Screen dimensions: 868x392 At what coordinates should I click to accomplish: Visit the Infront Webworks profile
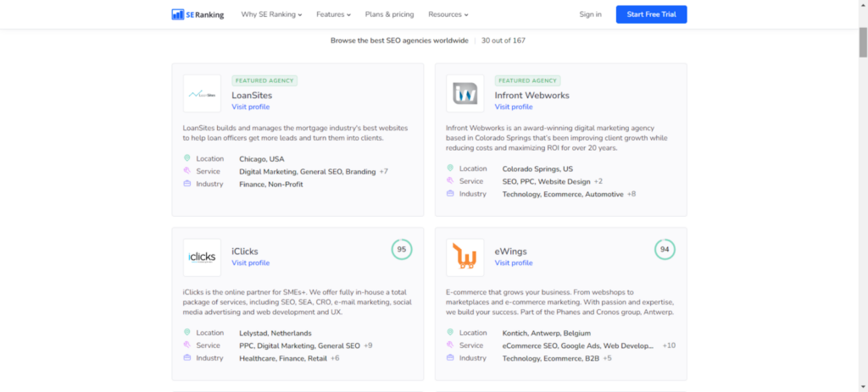514,107
